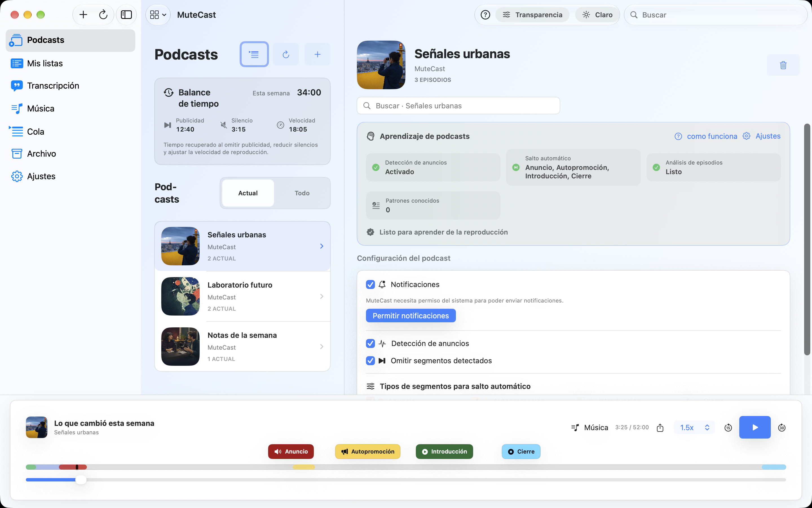
Task: Open Cola queue in the sidebar
Action: click(x=70, y=131)
